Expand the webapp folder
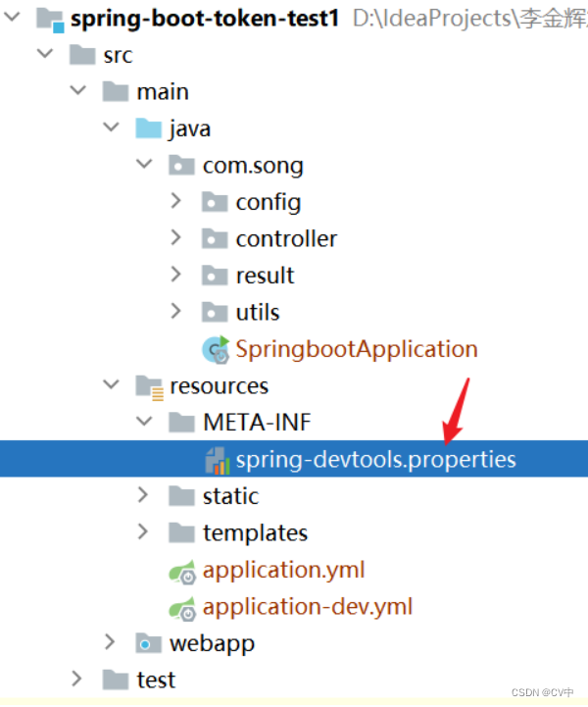588x707 pixels. click(110, 642)
